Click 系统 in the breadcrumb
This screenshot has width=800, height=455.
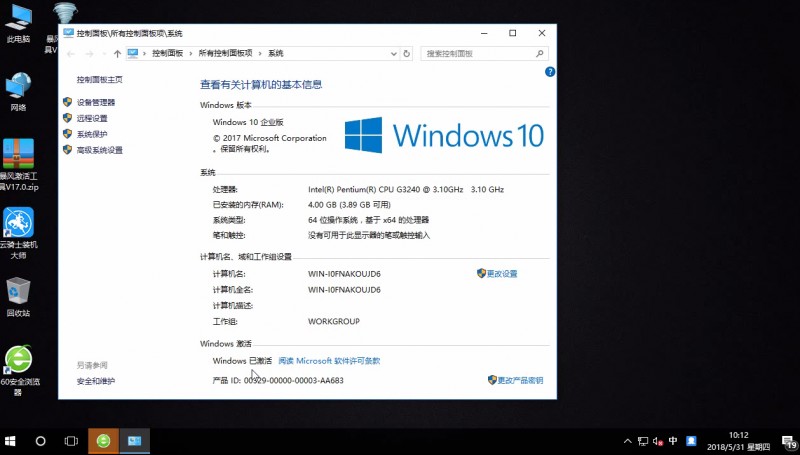276,53
